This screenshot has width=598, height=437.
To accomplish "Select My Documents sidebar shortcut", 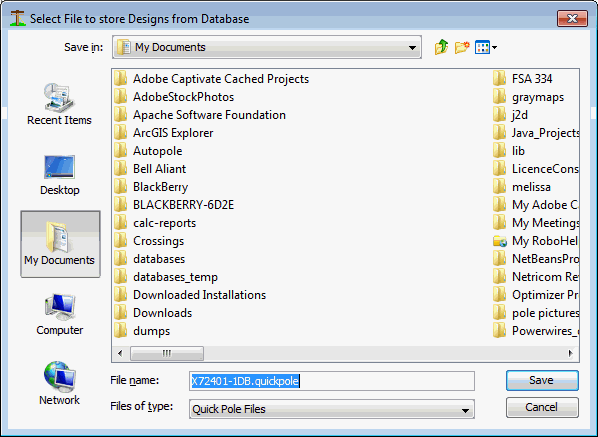I will pos(60,244).
